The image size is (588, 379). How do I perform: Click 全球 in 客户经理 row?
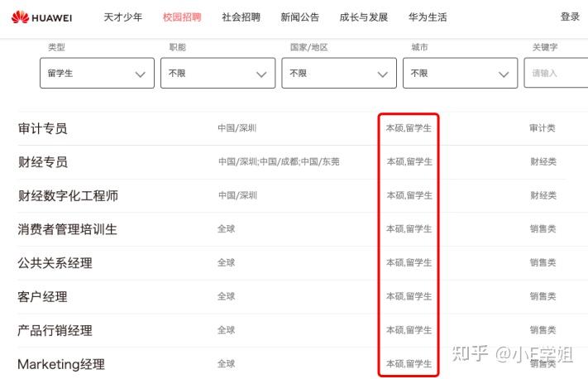pyautogui.click(x=226, y=296)
